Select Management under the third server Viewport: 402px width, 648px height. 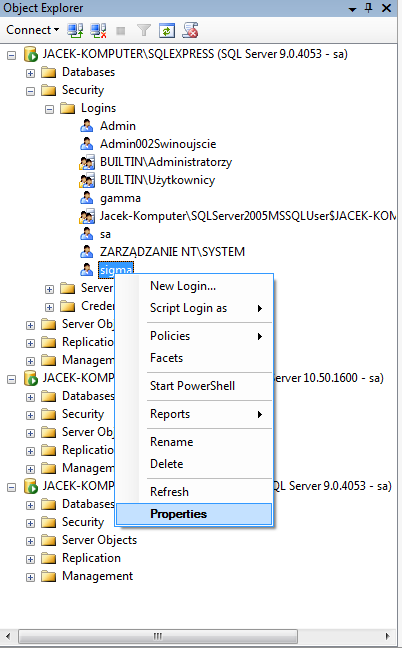[98, 576]
